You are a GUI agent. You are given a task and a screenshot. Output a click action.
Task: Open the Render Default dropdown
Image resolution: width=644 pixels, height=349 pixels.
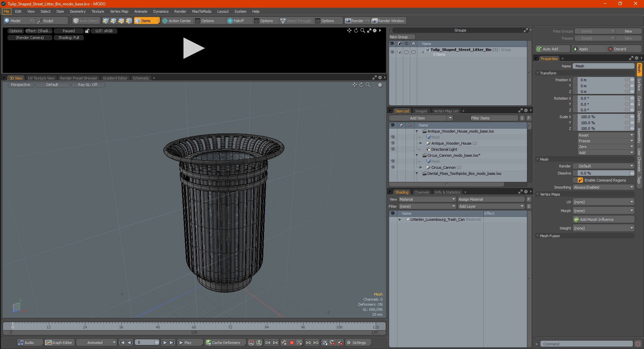point(603,166)
